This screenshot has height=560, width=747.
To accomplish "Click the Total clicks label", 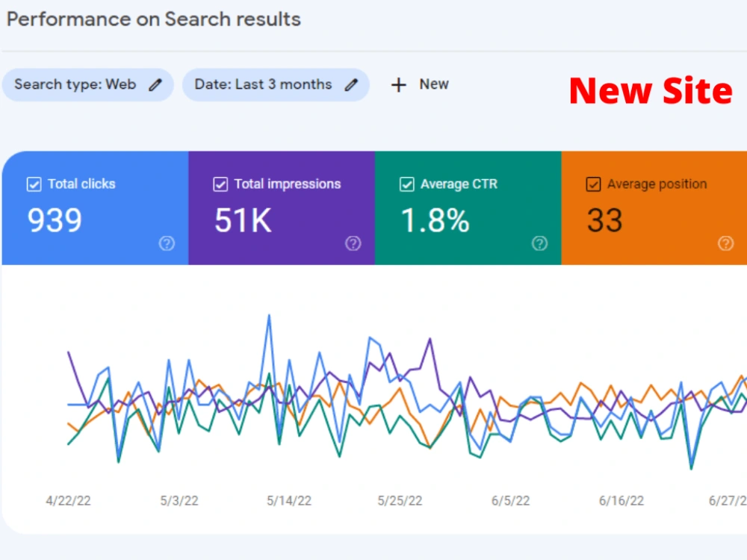I will click(81, 184).
